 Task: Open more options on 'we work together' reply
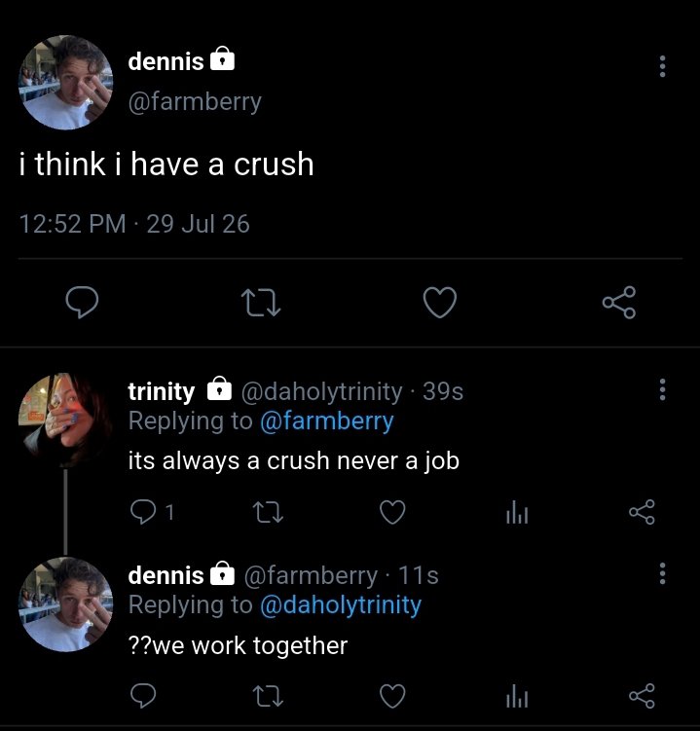click(x=662, y=573)
